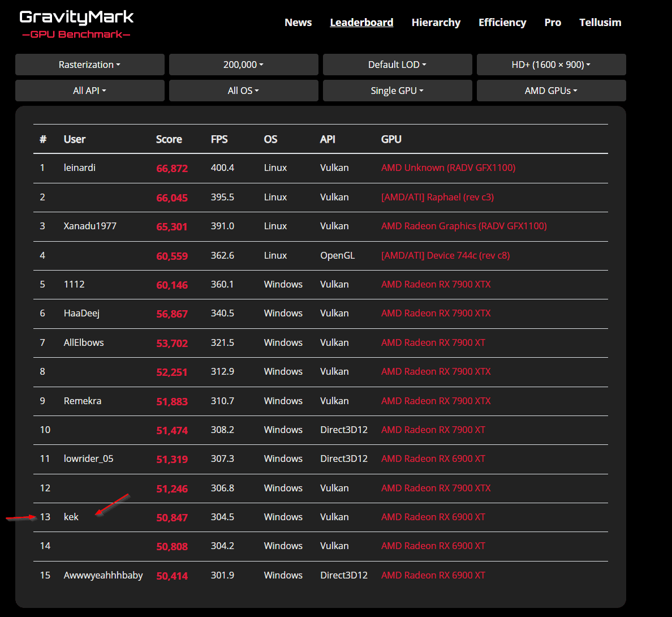This screenshot has width=672, height=617.
Task: Click RX 6900 XT link in Awwwyeahhhbaby's row
Action: pyautogui.click(x=433, y=576)
